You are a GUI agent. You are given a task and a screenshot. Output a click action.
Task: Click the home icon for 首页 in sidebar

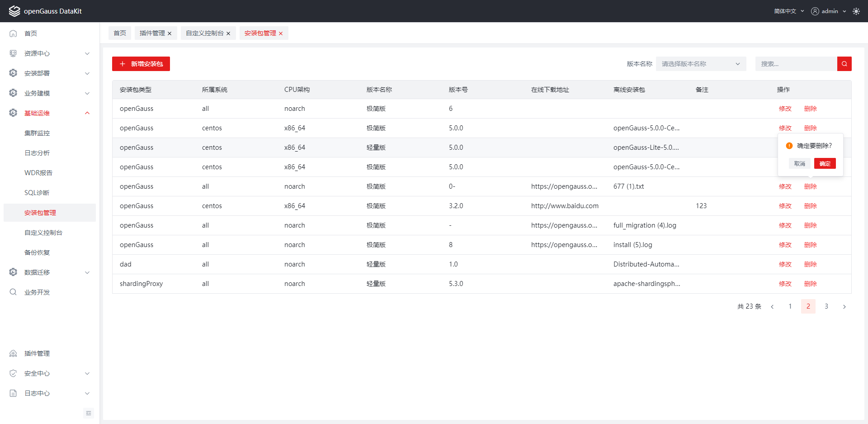tap(13, 33)
